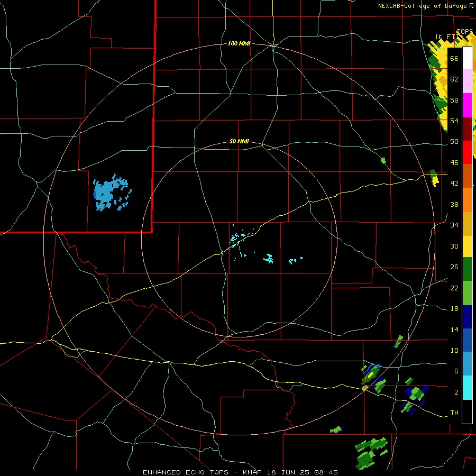The height and width of the screenshot is (476, 476).
Task: Click the '54' scale value
Action: [x=454, y=121]
